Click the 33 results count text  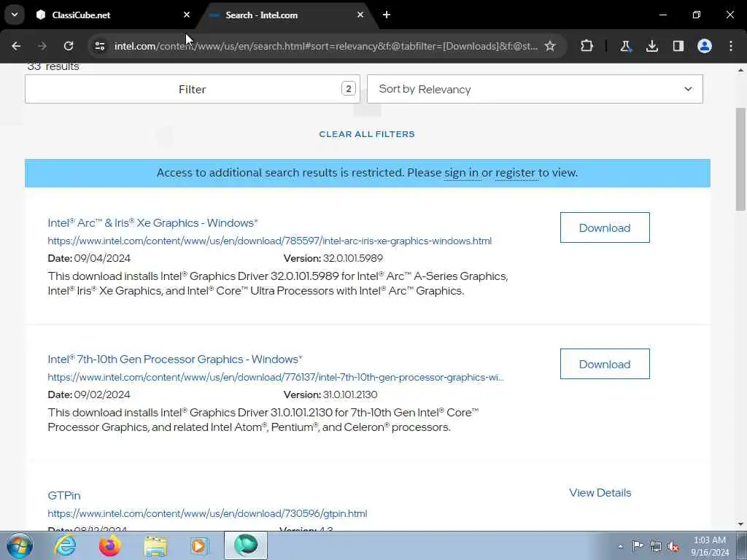[53, 66]
